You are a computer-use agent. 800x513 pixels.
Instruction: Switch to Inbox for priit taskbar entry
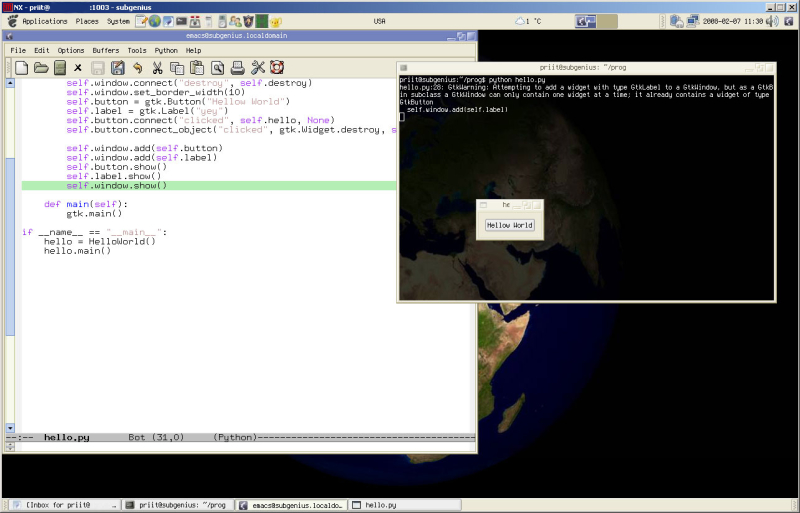pyautogui.click(x=64, y=505)
